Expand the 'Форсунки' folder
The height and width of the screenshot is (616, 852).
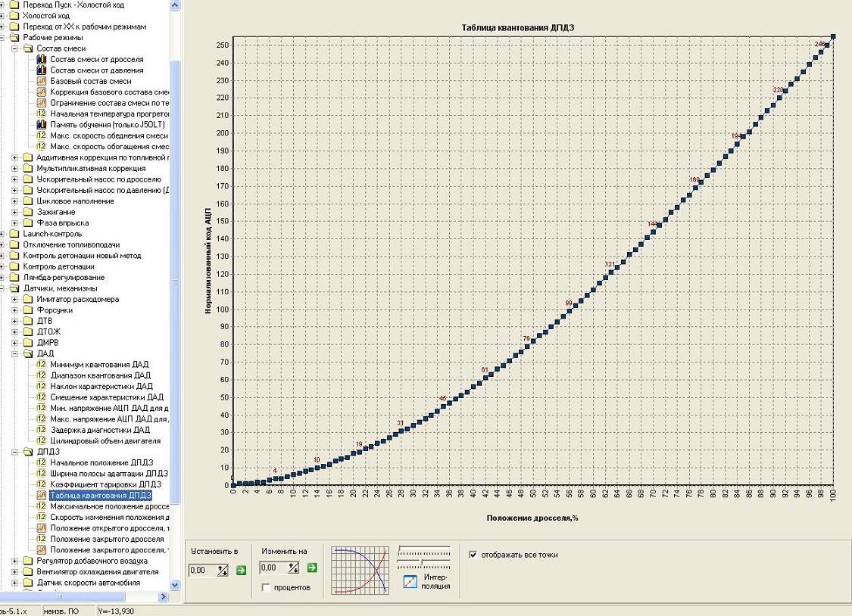pos(16,310)
